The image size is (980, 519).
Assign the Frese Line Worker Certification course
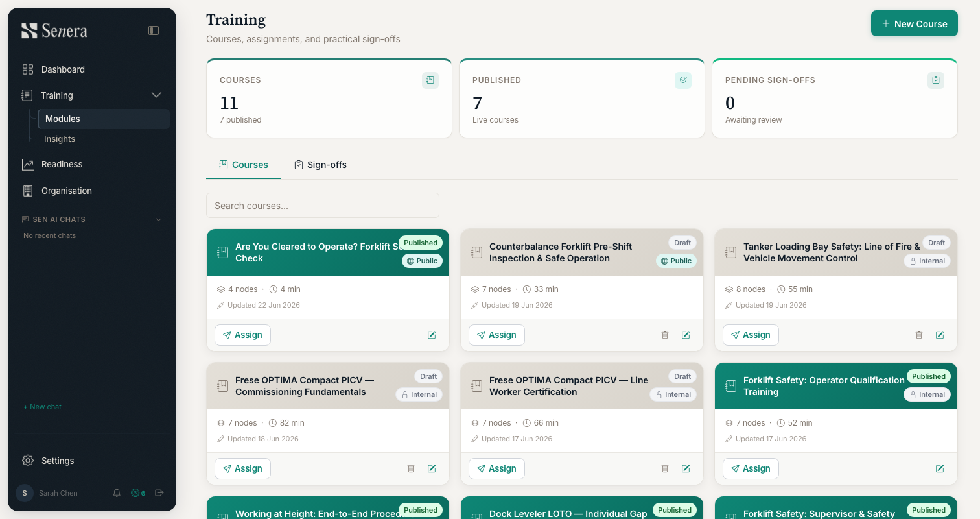[x=496, y=468]
